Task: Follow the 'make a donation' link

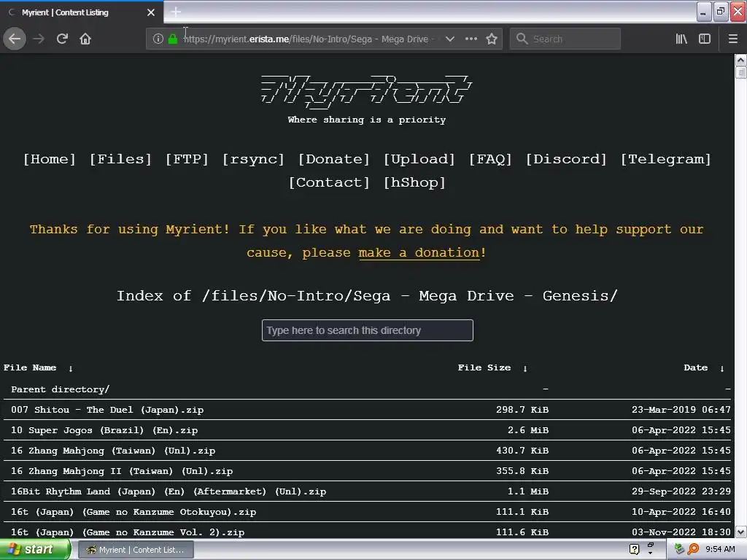Action: click(x=419, y=253)
